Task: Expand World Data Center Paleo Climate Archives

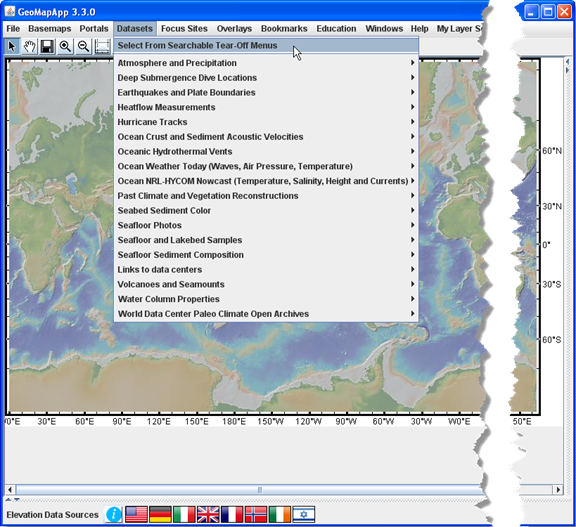Action: pyautogui.click(x=266, y=314)
